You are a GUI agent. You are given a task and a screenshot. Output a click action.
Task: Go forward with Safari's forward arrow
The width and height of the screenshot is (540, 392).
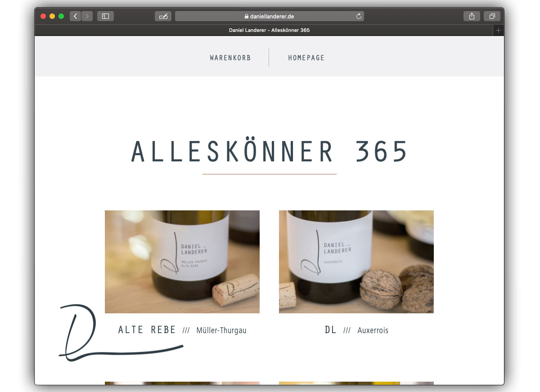[87, 16]
